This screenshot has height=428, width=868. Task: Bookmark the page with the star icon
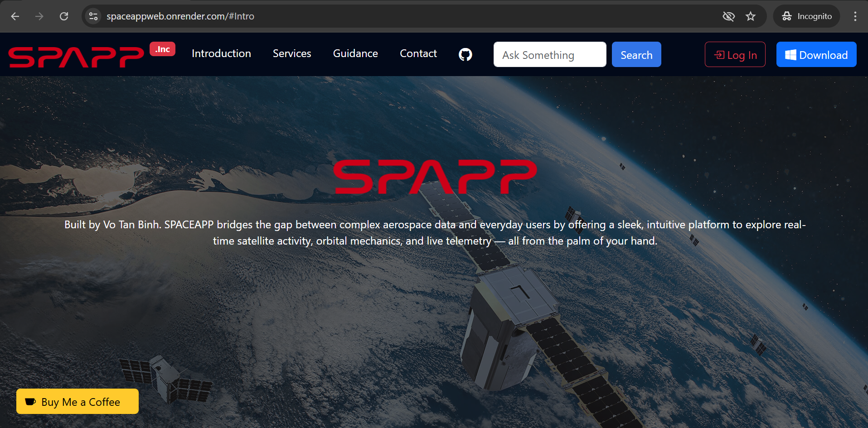[x=750, y=16]
